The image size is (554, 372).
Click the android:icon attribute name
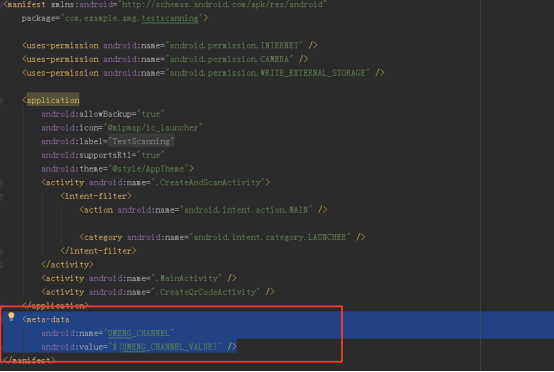point(70,128)
